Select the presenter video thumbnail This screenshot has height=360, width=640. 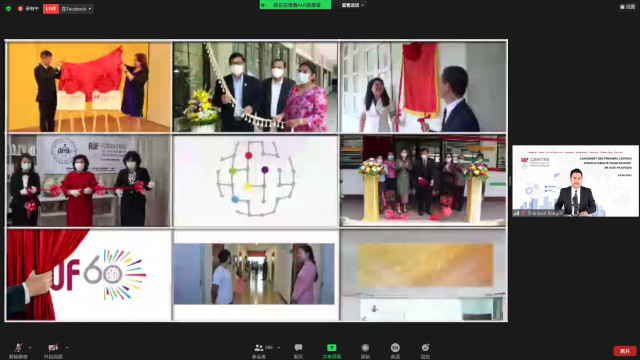[576, 181]
